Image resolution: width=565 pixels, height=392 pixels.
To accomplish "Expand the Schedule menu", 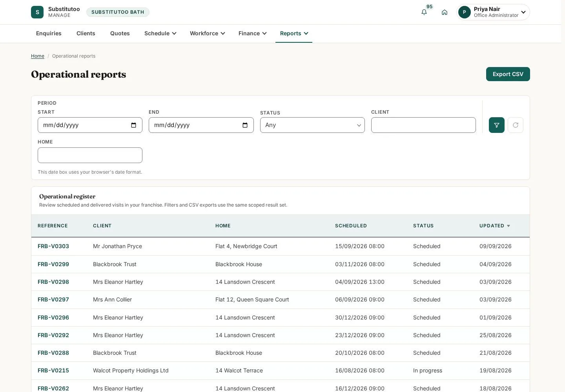I will pos(160,33).
